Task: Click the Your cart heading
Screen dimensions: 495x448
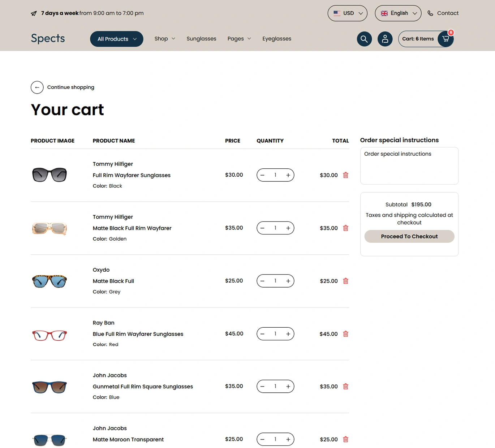Action: click(x=67, y=110)
